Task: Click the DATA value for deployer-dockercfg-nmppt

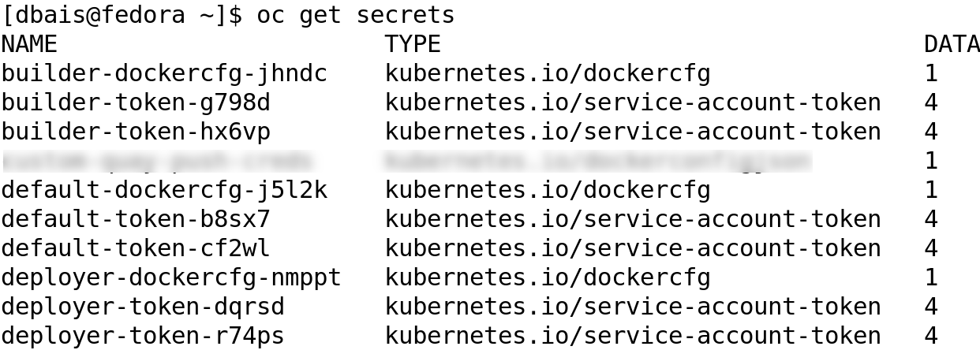Action: [x=931, y=277]
